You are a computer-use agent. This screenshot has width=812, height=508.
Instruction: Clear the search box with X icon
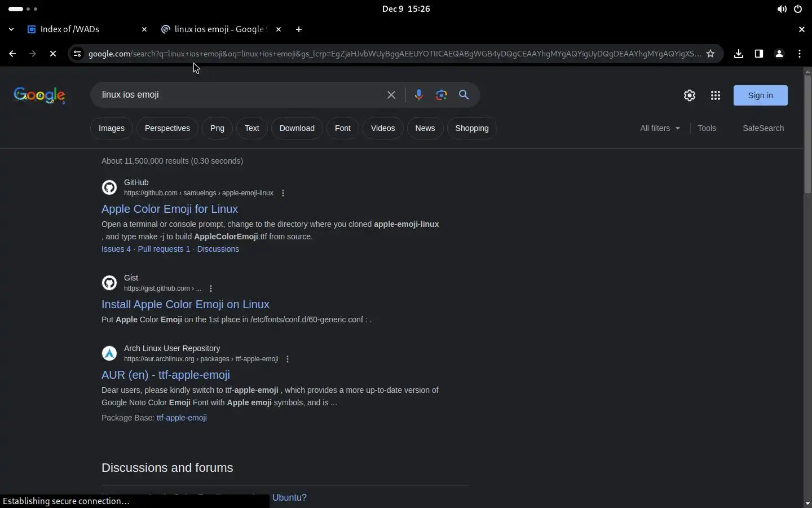[x=391, y=95]
